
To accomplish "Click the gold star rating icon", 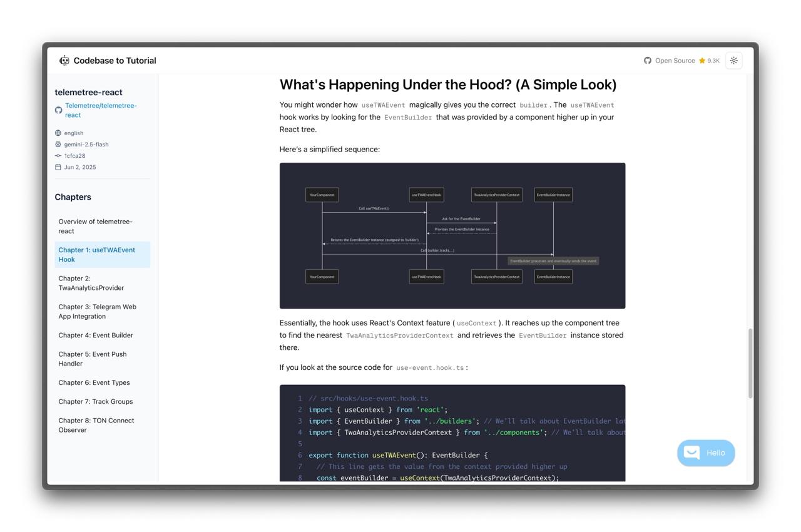I will click(x=702, y=61).
